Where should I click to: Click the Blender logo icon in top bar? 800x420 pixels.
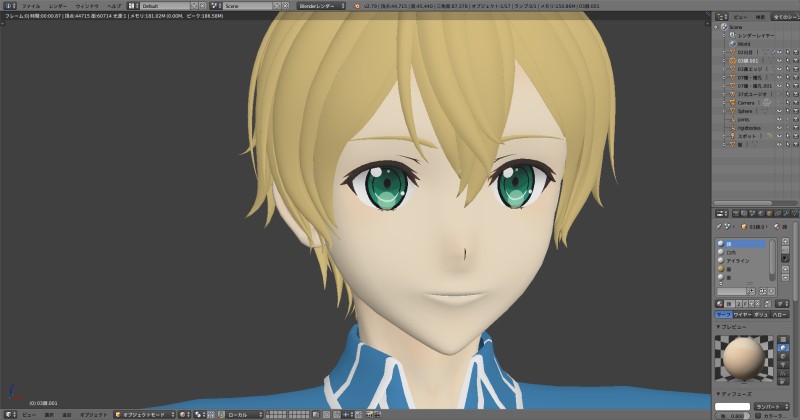(x=357, y=6)
